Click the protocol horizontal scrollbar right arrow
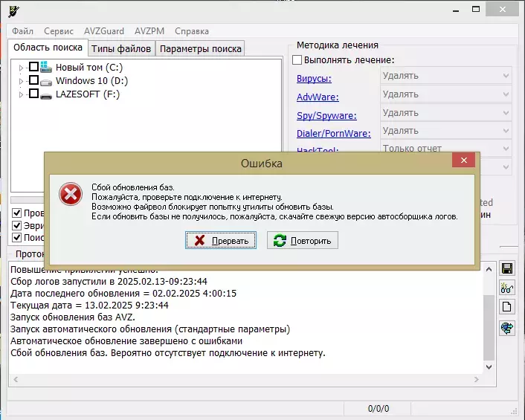This screenshot has height=420, width=525. (x=477, y=380)
